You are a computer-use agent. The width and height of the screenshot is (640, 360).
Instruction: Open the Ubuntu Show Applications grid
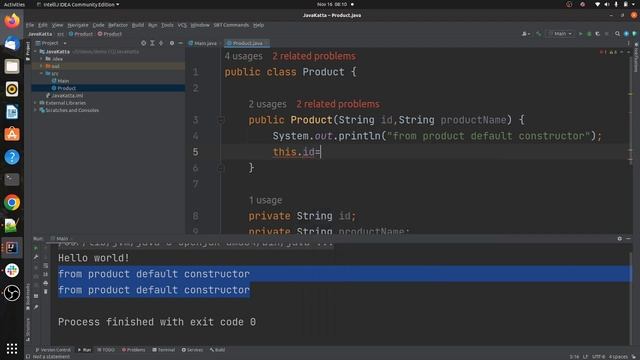point(12,349)
